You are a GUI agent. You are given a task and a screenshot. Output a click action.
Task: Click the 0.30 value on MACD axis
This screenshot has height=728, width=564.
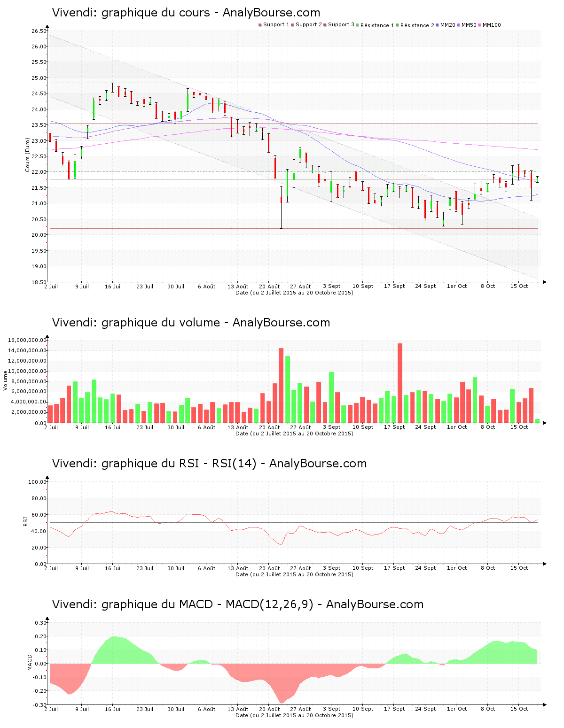[x=41, y=623]
